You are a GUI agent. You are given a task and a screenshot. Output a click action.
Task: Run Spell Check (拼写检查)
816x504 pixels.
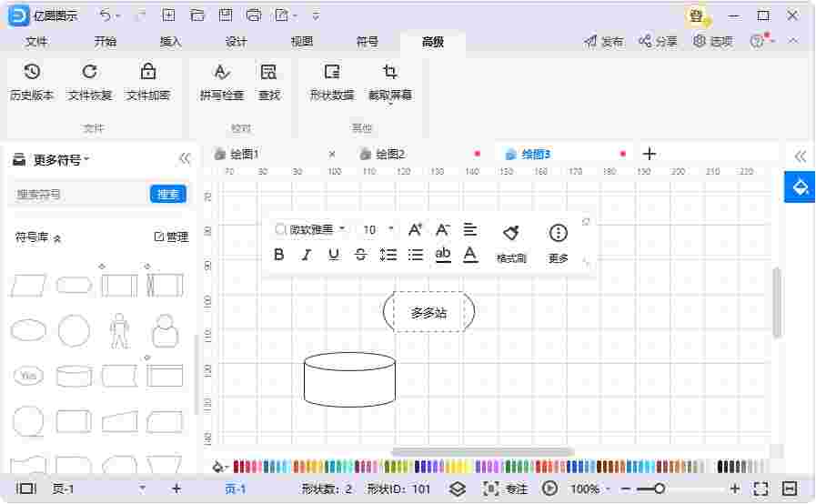click(x=222, y=82)
